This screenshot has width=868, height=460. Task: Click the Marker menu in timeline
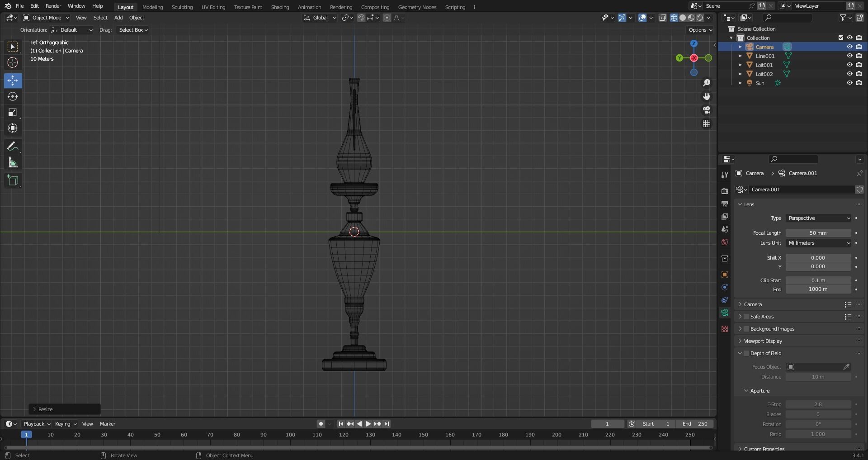[108, 424]
